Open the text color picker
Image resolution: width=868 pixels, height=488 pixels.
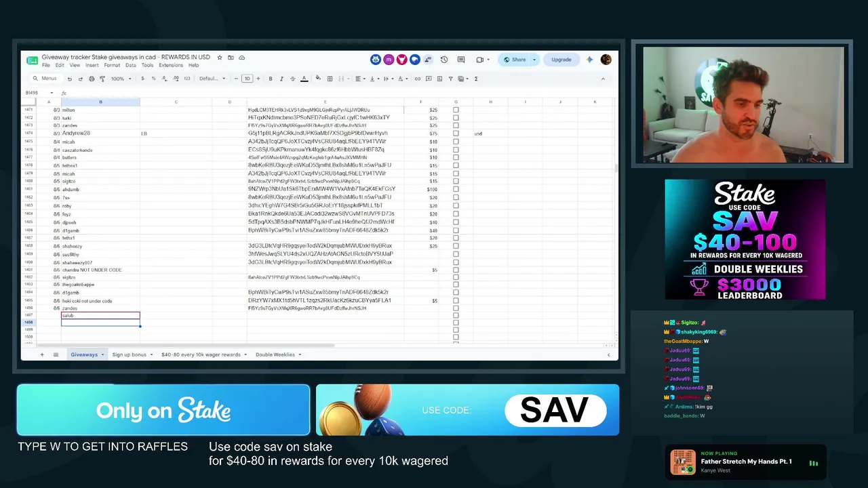pos(304,79)
